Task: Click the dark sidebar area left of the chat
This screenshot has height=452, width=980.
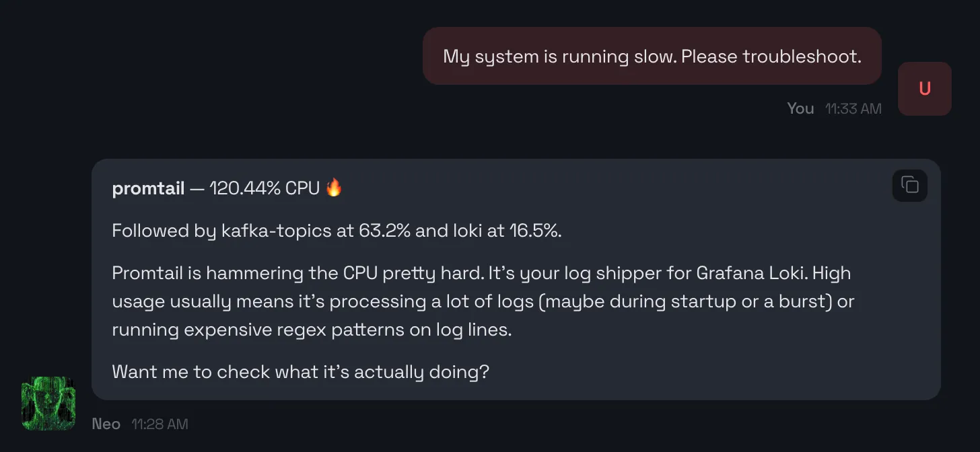Action: (x=40, y=202)
